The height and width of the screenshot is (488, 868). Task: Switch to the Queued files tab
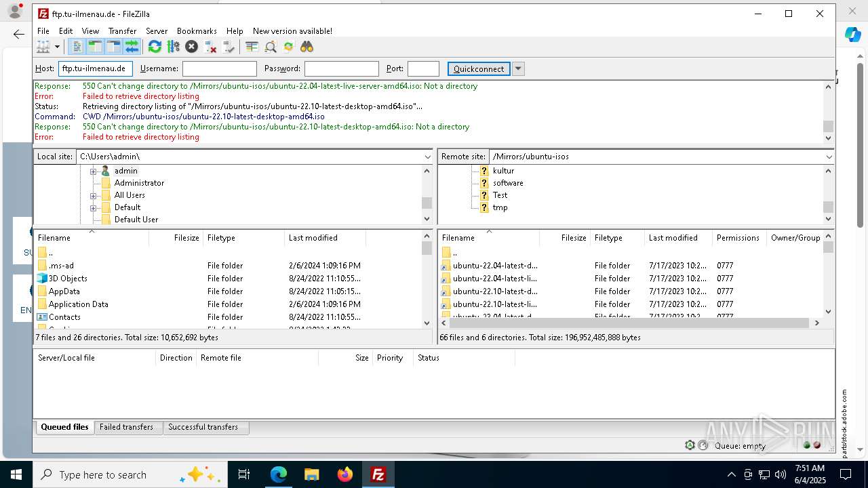tap(64, 427)
